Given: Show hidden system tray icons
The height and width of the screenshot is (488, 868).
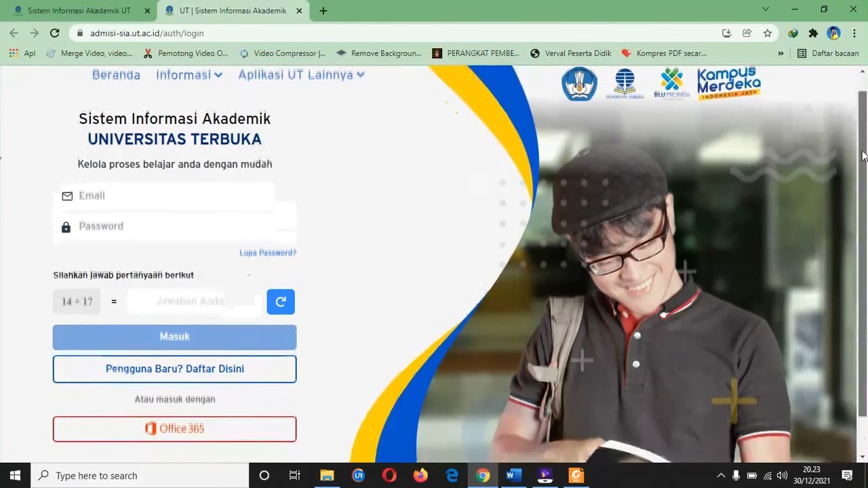Looking at the screenshot, I should pos(721,476).
